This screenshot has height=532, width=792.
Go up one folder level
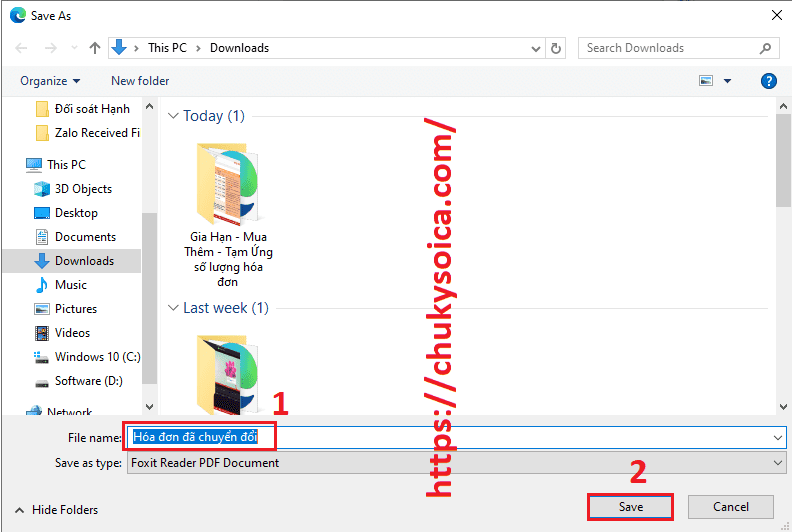click(x=94, y=48)
